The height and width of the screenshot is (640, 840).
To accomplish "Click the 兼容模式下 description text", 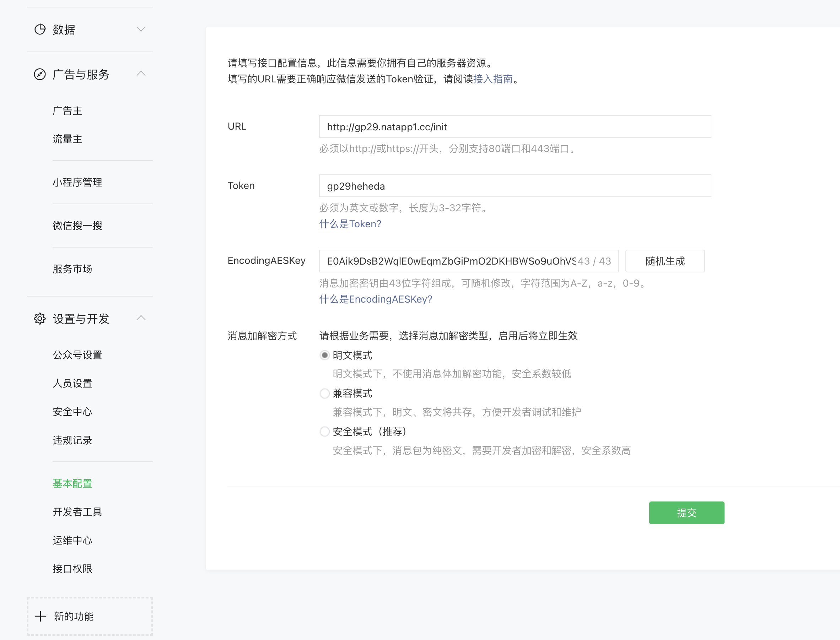I will [x=457, y=412].
